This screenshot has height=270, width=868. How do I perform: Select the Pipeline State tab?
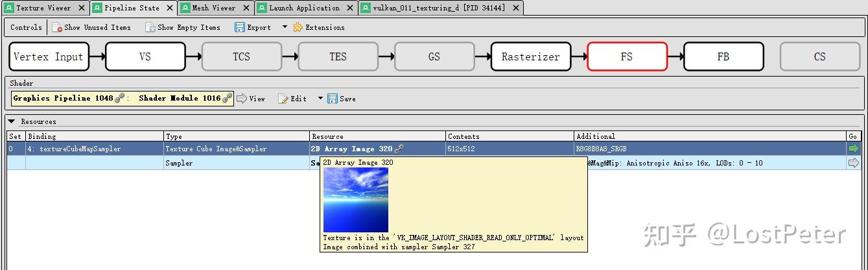tap(132, 8)
